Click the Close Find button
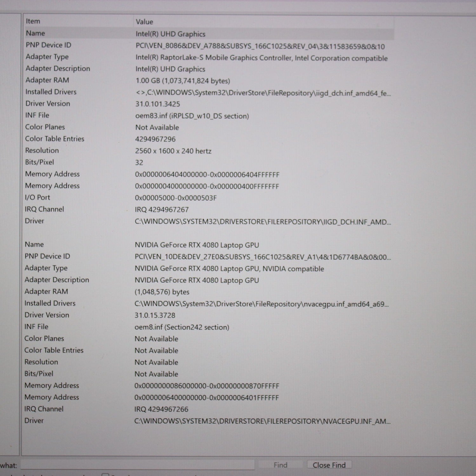476x476 pixels. [329, 465]
